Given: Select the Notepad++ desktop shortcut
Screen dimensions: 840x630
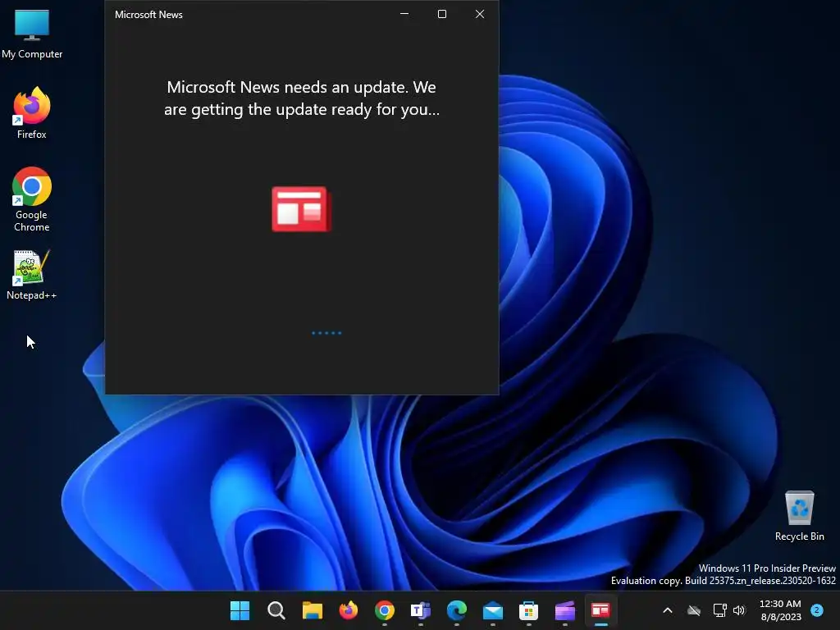Looking at the screenshot, I should coord(32,275).
